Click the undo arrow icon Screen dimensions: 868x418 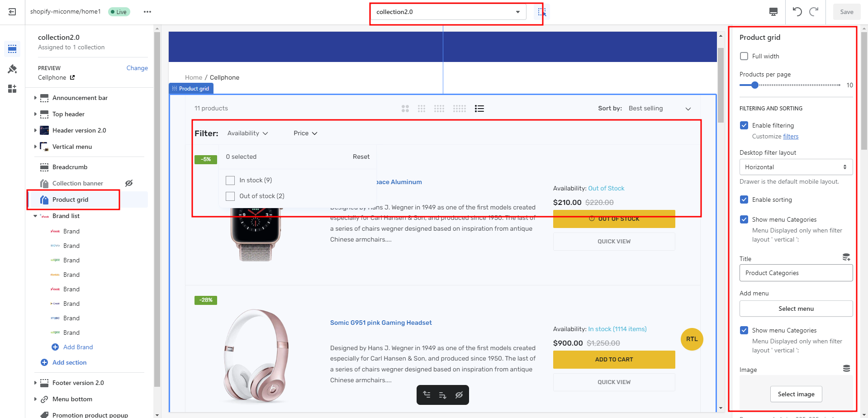[x=797, y=12]
